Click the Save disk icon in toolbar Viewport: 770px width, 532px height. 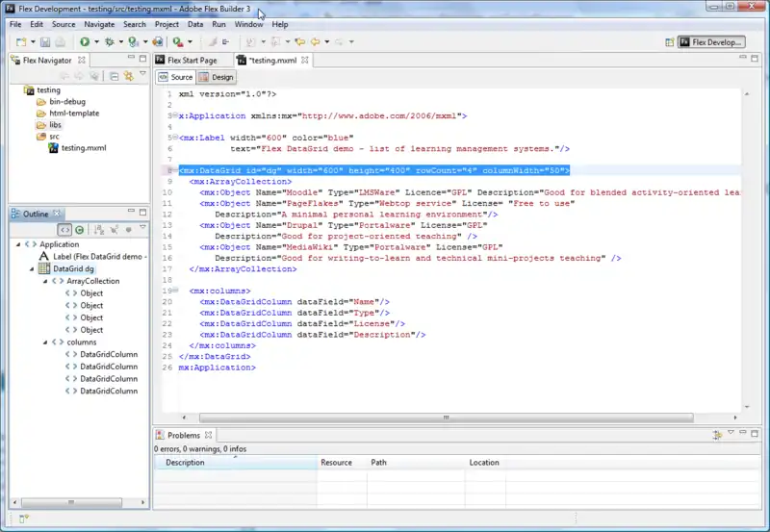43,42
